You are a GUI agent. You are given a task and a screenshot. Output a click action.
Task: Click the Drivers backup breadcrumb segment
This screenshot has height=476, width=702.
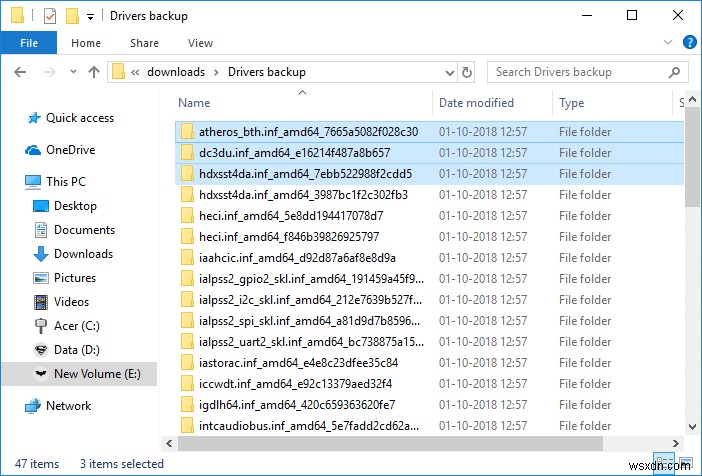(267, 72)
